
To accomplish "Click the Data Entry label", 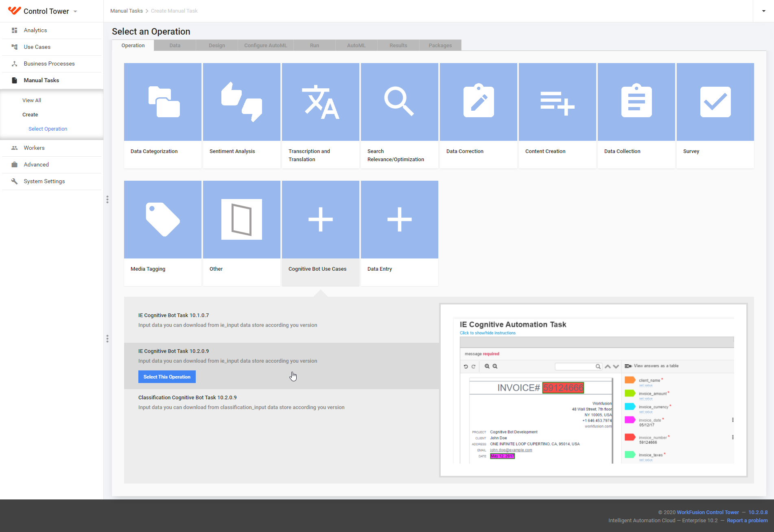I will coord(380,269).
